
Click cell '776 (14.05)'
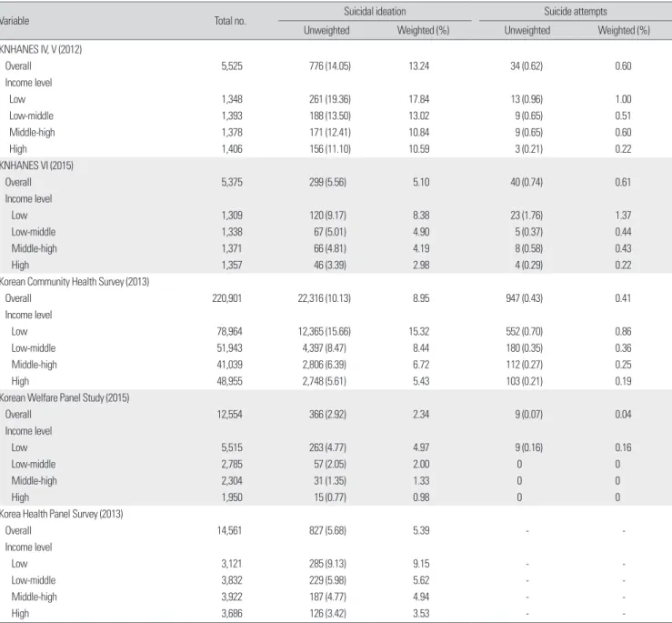[x=330, y=66]
